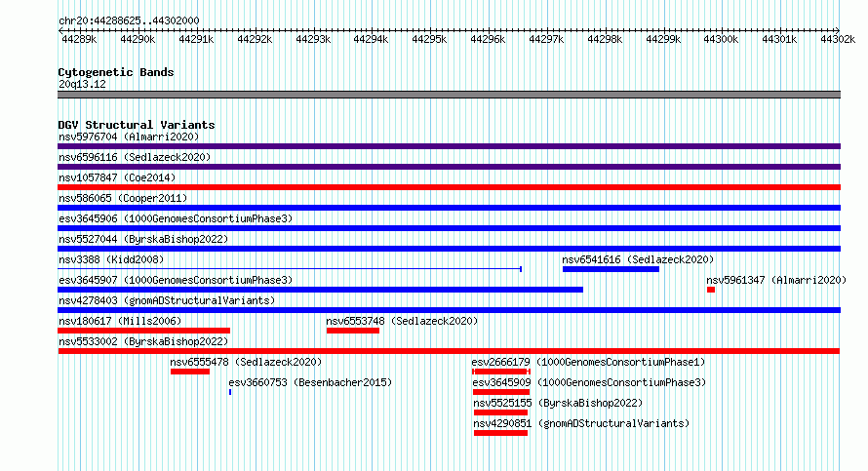Click the 44300k ruler tick label
The image size is (868, 471).
pos(721,39)
